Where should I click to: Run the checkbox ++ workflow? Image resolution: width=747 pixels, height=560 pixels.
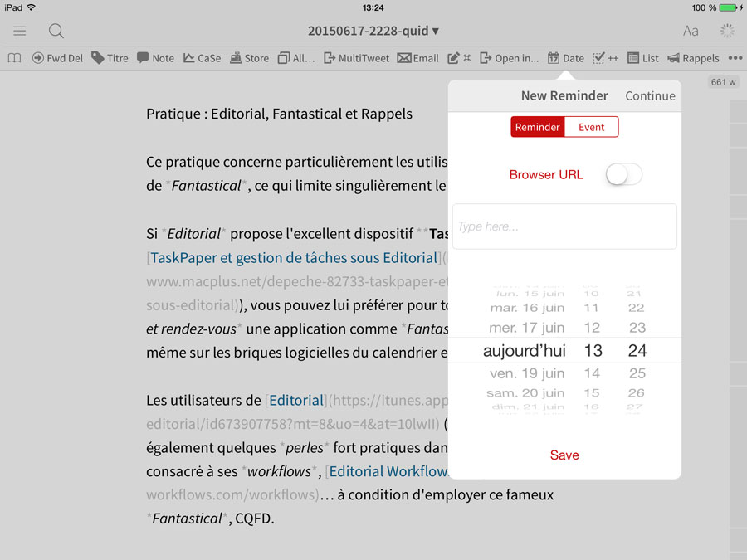coord(605,58)
